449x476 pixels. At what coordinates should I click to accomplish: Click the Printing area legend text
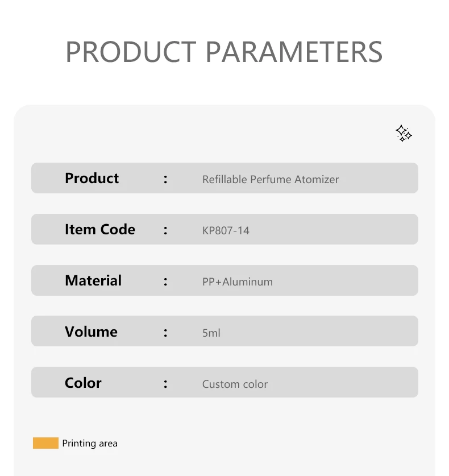(90, 443)
